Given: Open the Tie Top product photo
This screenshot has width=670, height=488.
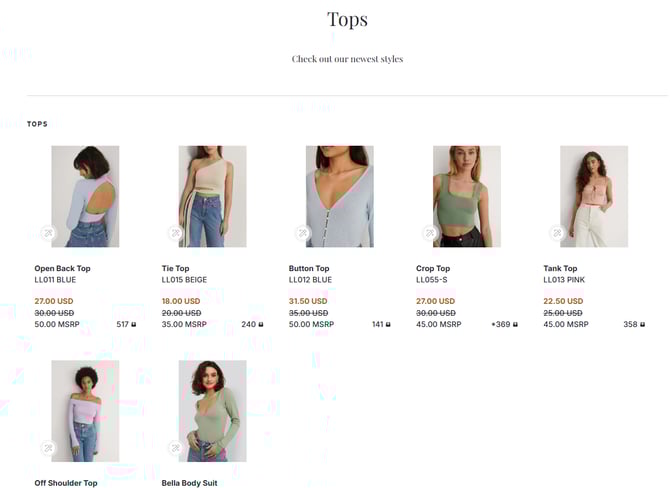Looking at the screenshot, I should [x=212, y=196].
